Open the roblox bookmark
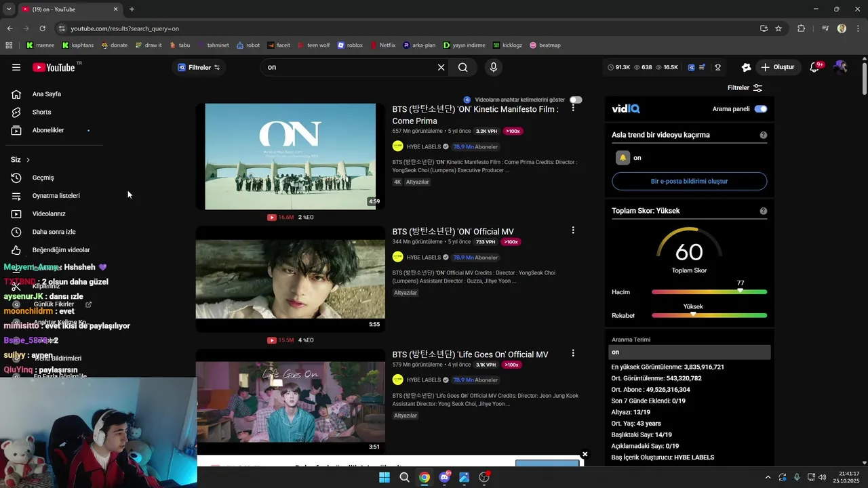The width and height of the screenshot is (868, 488). pos(350,45)
